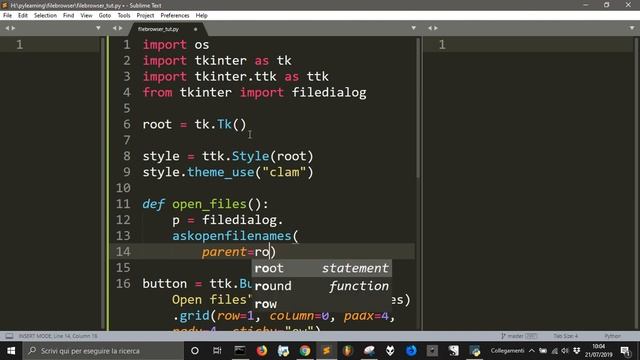The image size is (640, 360).
Task: Click the middle editor vertical scrollbar
Action: (x=418, y=108)
